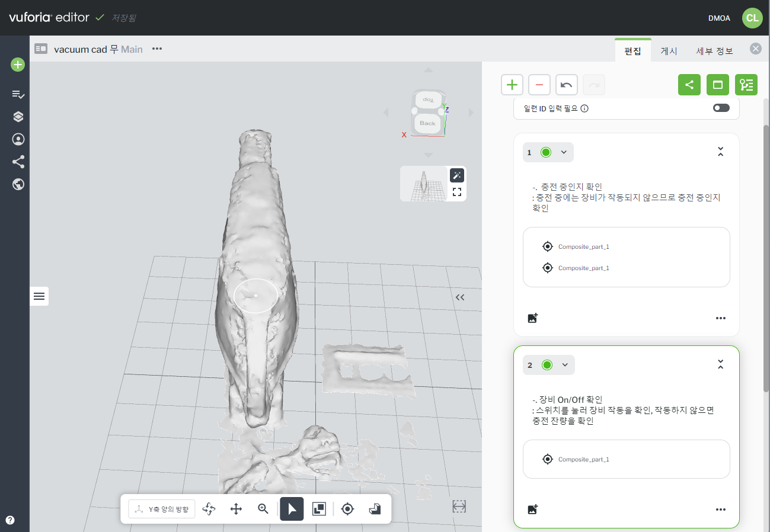Viewport: 770px width, 532px height.
Task: Activate the arrow selection tool
Action: click(292, 509)
